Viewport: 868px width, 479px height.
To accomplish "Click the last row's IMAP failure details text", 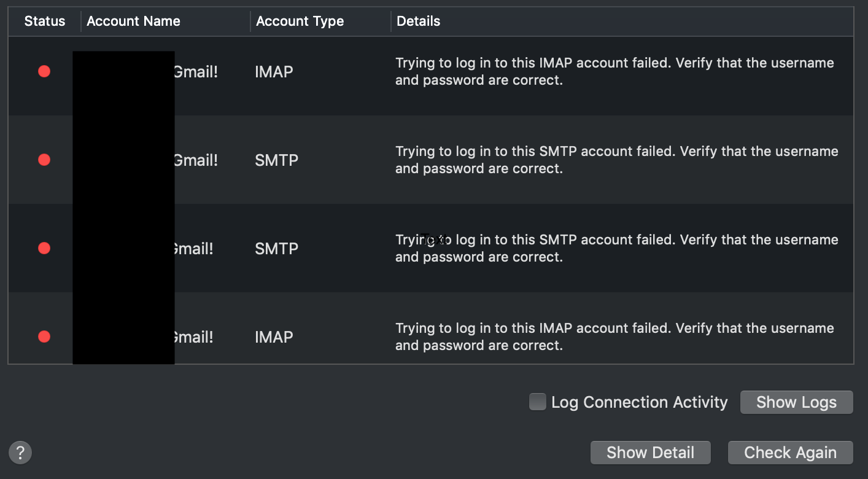I will tap(614, 337).
